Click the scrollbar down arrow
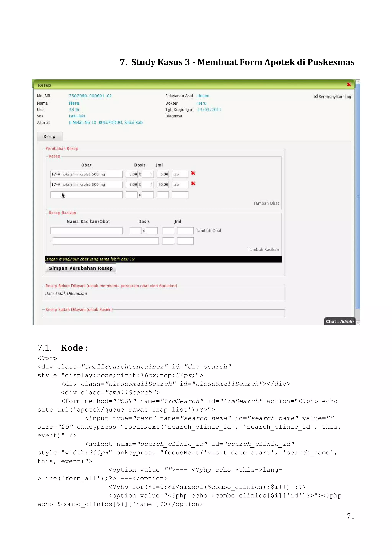This screenshot has width=392, height=555. pos(358,323)
